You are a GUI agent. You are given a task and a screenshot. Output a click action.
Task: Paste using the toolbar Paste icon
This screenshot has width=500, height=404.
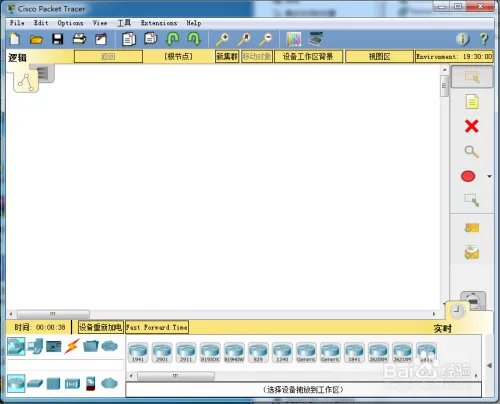tap(151, 38)
